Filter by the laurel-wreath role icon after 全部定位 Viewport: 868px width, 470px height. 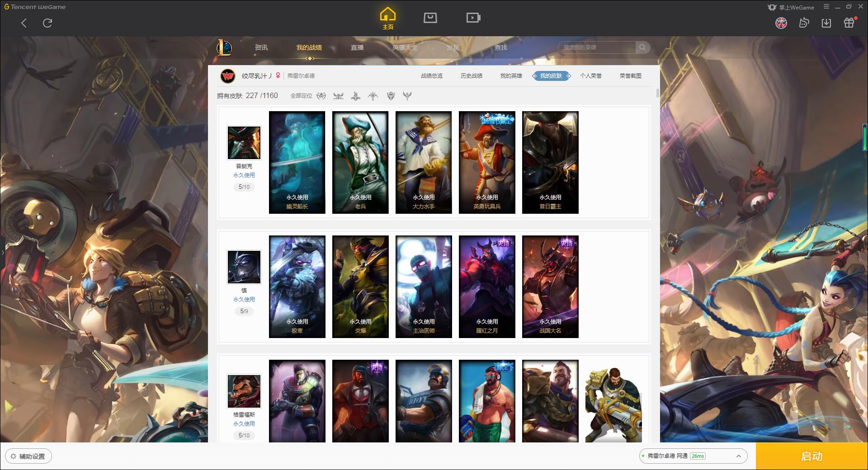tap(321, 96)
